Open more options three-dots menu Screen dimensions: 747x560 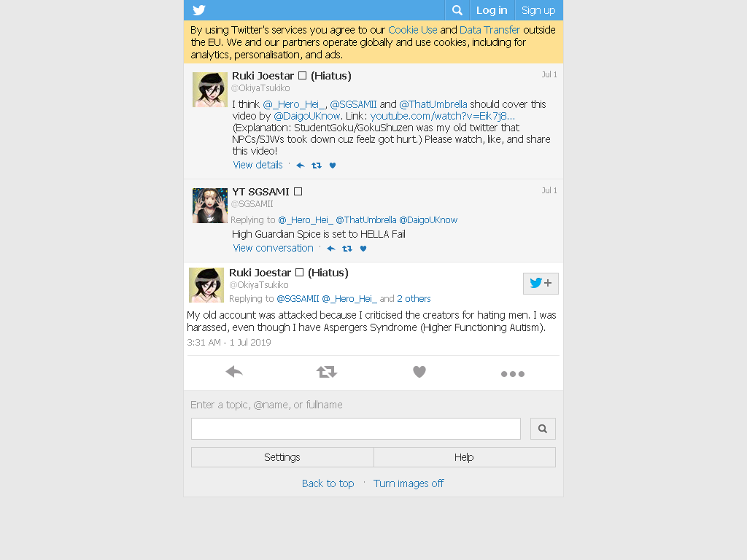point(513,374)
